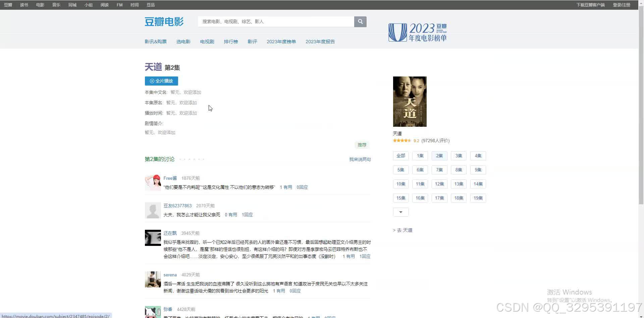Open the 2023 annual movie list banner
Image resolution: width=644 pixels, height=318 pixels.
[418, 33]
